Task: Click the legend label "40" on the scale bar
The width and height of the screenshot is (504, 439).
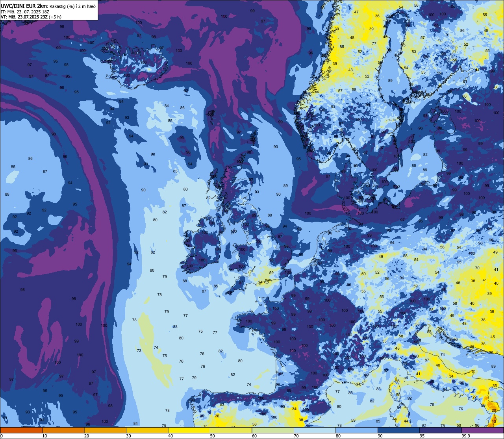Action: (170, 436)
